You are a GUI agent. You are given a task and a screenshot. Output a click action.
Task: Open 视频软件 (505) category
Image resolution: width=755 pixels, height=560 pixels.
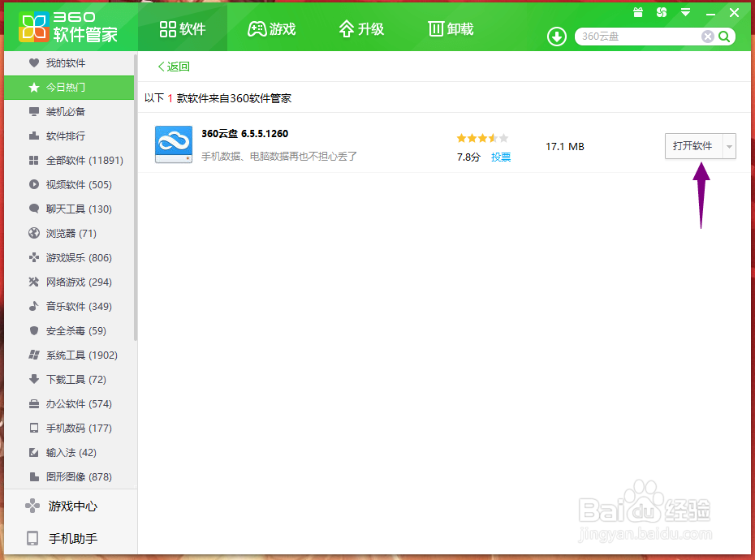click(x=69, y=185)
